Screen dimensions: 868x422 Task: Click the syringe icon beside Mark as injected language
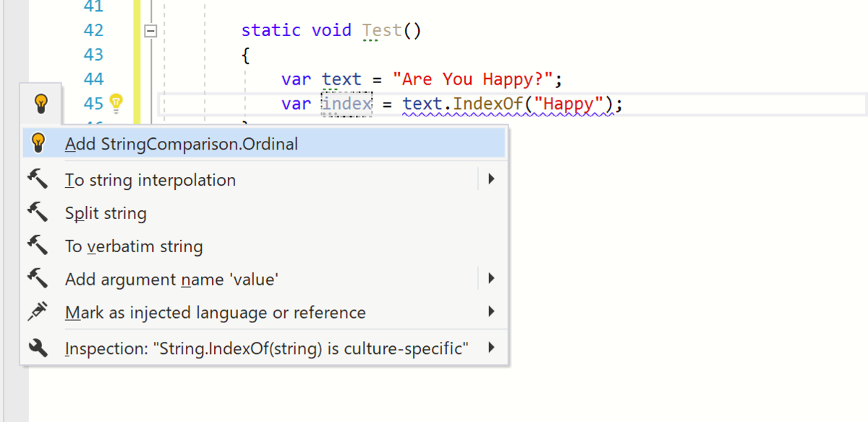pyautogui.click(x=40, y=311)
